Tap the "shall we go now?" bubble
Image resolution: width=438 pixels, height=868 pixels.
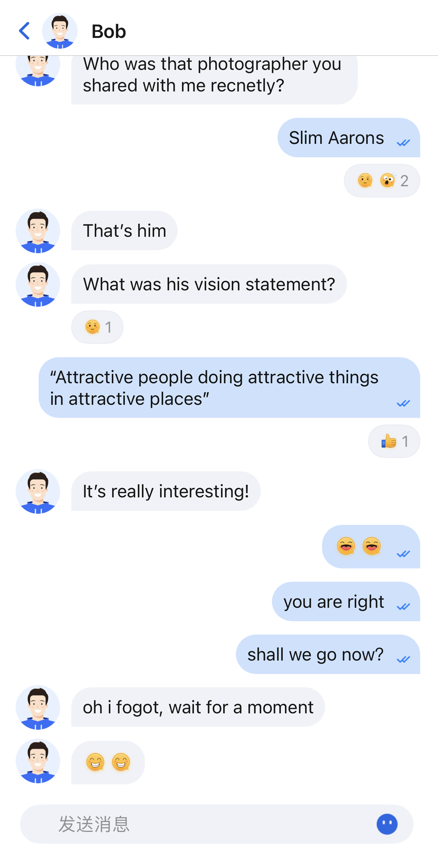point(327,654)
